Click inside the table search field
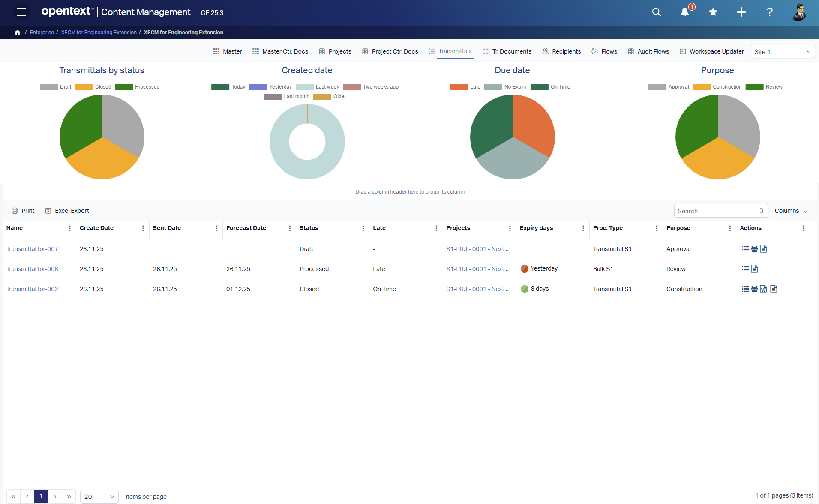 click(716, 211)
